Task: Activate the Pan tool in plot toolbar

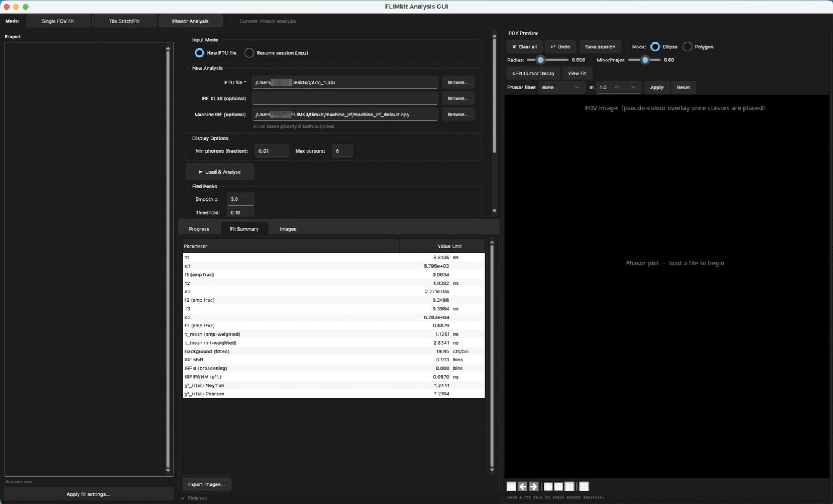Action: 548,487
